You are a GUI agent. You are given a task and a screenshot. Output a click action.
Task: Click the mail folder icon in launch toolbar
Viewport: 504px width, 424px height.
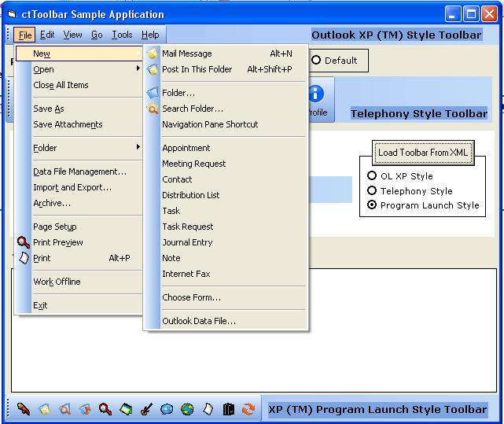coord(44,409)
